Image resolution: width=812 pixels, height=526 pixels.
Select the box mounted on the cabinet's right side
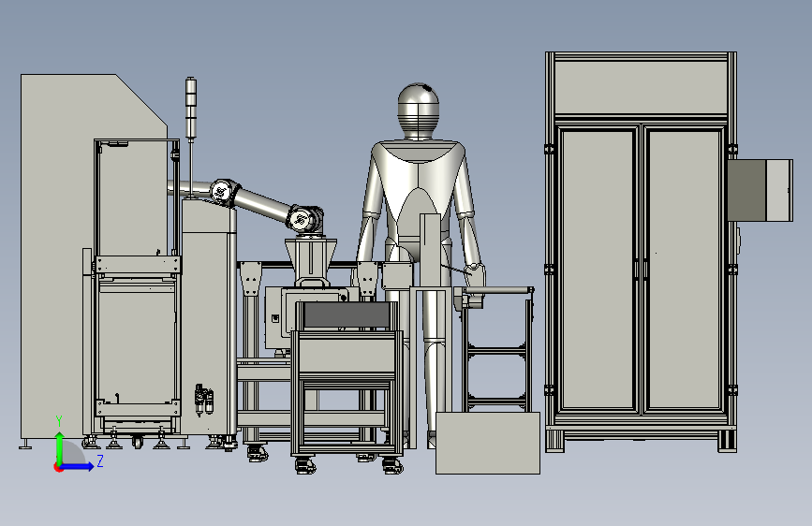[760, 190]
